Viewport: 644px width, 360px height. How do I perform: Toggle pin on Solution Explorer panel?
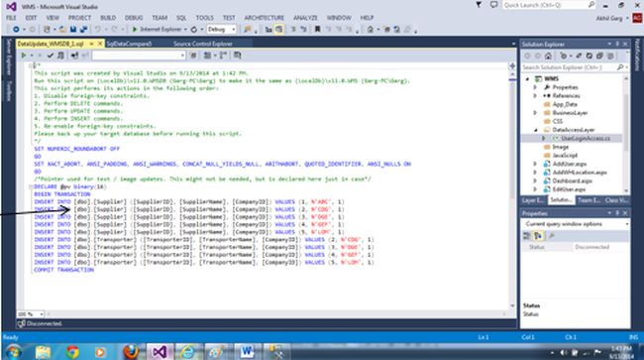pos(617,44)
